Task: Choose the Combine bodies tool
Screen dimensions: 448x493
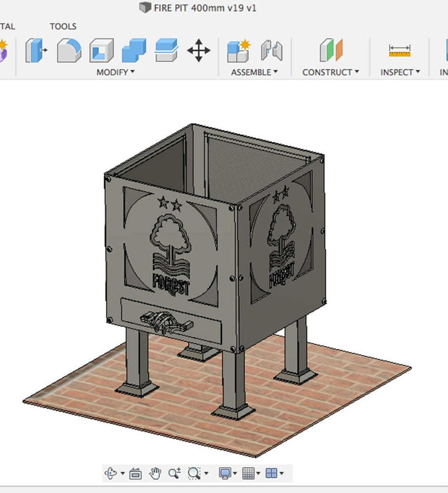Action: pos(134,50)
